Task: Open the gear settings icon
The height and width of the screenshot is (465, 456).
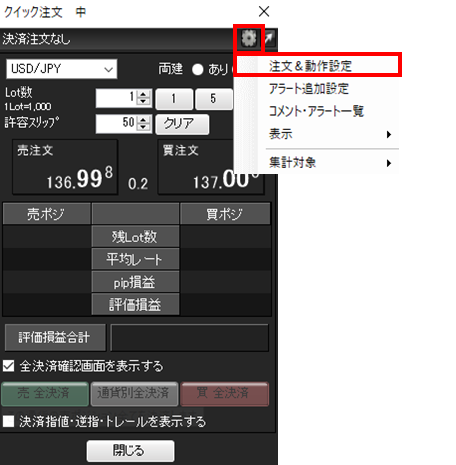Action: (249, 38)
